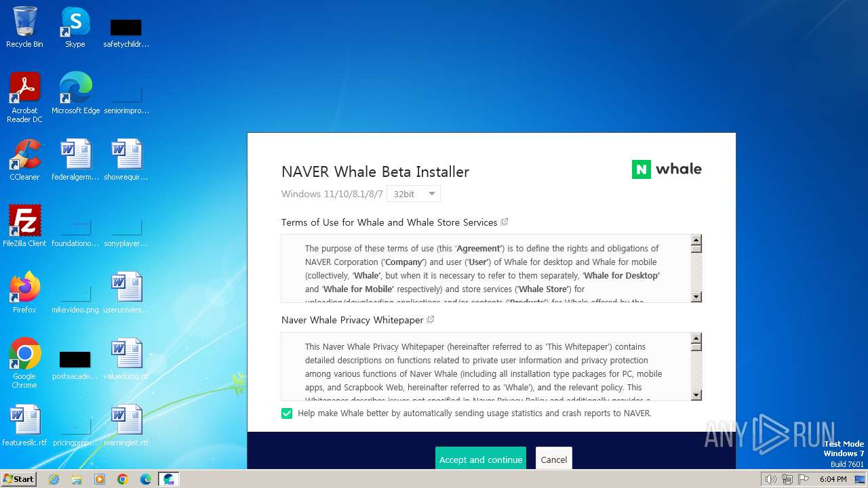Click the volume tray icon
This screenshot has height=488, width=868.
pyautogui.click(x=770, y=479)
